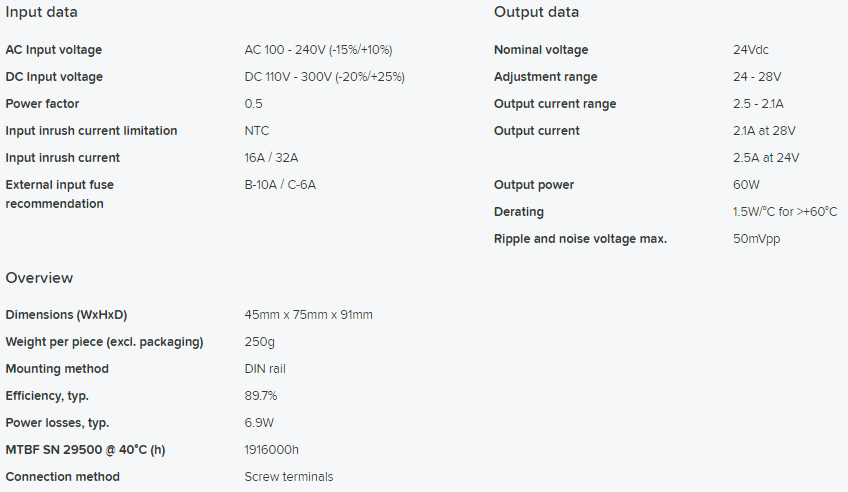
Task: Click the Screw terminals connection value
Action: tap(289, 477)
